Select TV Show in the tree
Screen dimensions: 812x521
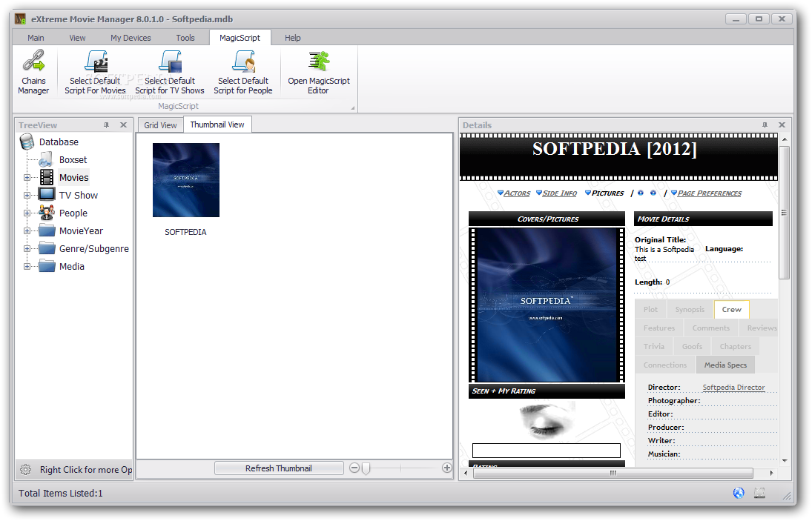click(78, 195)
